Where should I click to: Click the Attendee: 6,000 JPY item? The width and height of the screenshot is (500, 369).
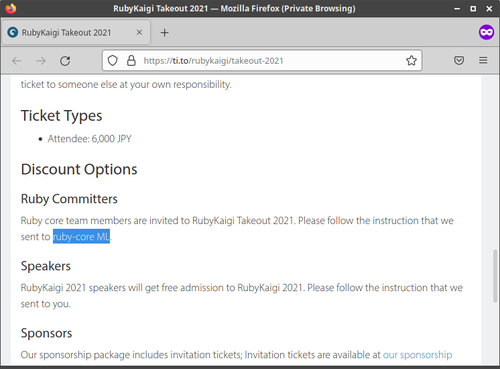pyautogui.click(x=89, y=139)
